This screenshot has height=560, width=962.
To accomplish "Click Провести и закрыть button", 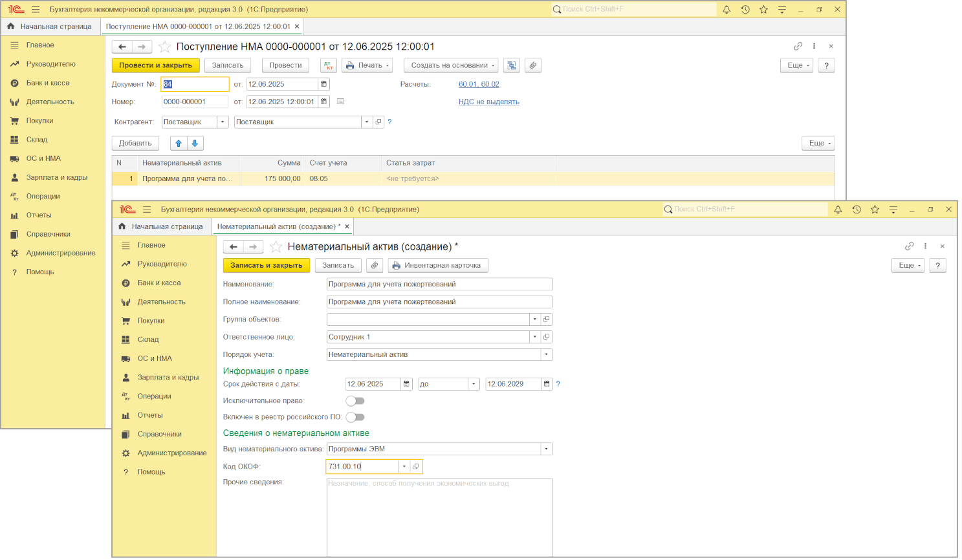I will coord(155,65).
